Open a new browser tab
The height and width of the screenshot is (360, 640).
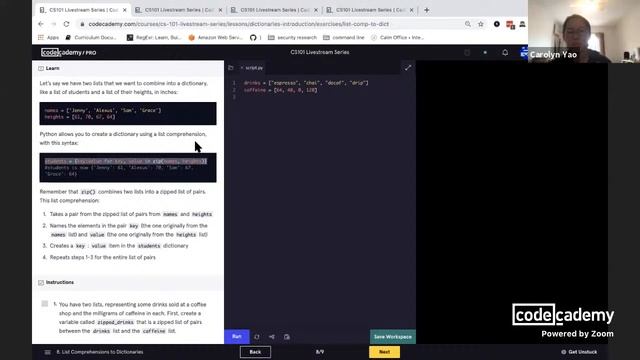point(427,10)
